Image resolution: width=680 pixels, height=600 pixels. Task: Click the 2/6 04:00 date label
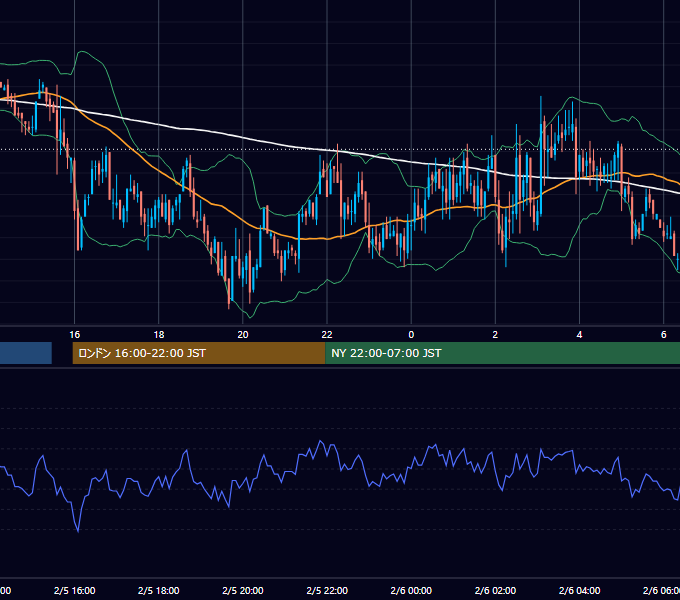coord(579,590)
